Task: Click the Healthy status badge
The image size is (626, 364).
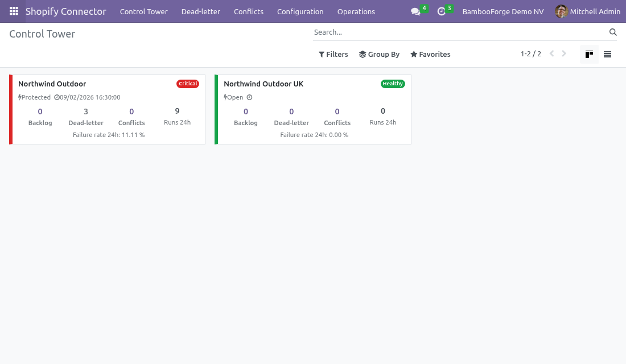Action: [x=393, y=84]
